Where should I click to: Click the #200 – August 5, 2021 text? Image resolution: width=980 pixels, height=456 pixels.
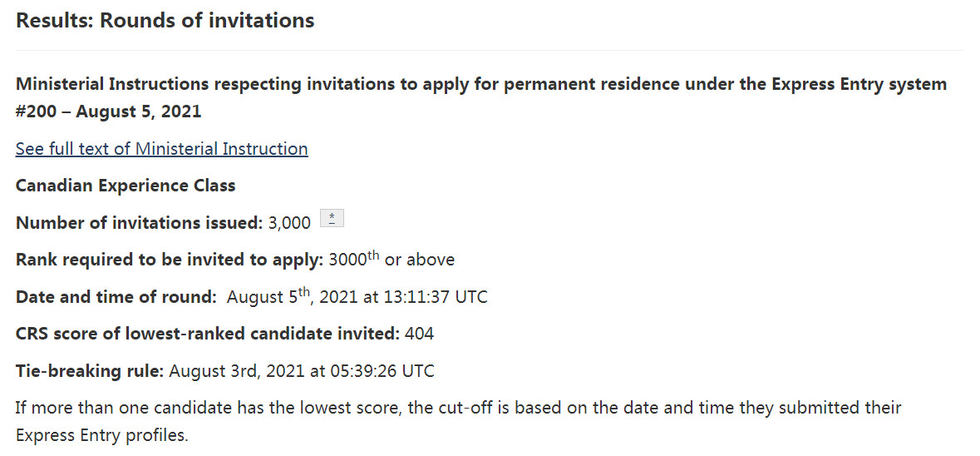tap(108, 111)
